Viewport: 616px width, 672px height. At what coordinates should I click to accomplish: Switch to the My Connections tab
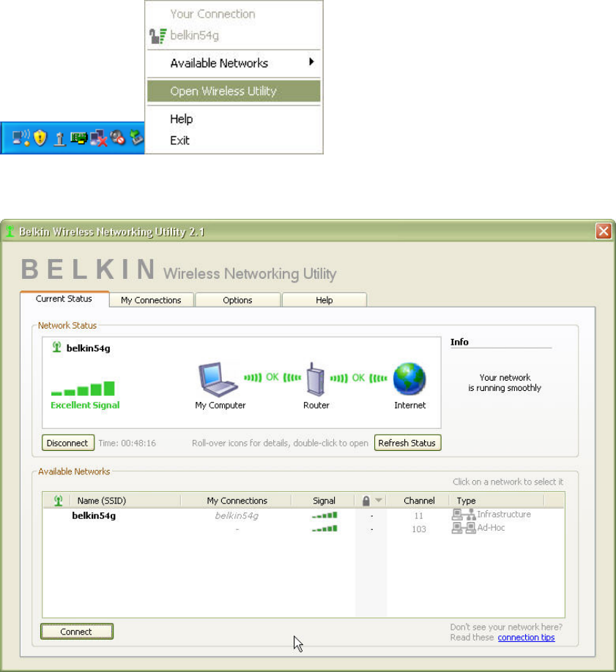coord(151,300)
